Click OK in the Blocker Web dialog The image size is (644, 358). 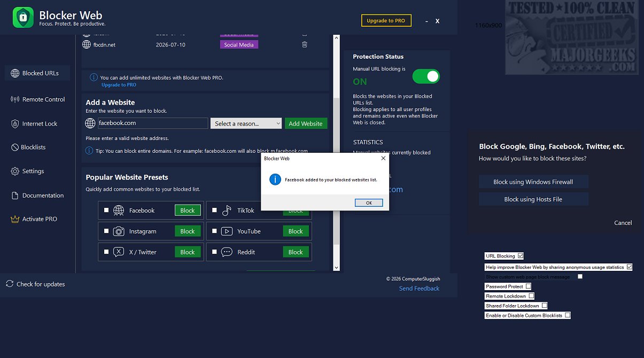369,203
